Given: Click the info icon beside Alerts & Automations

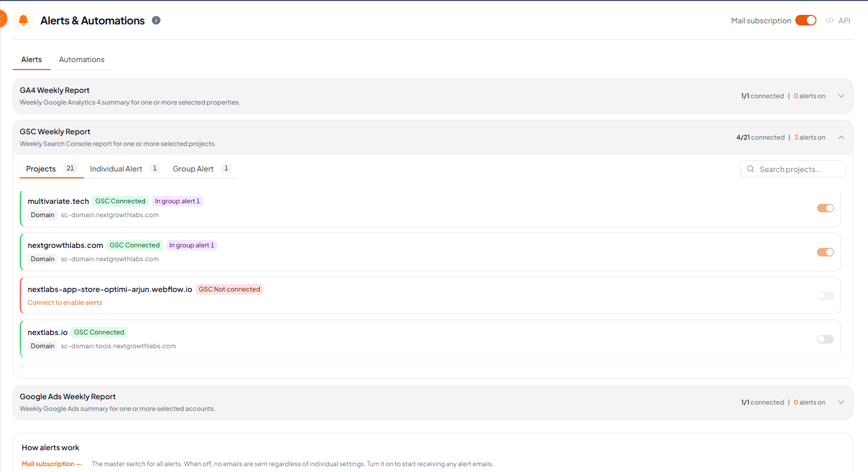Looking at the screenshot, I should 156,20.
